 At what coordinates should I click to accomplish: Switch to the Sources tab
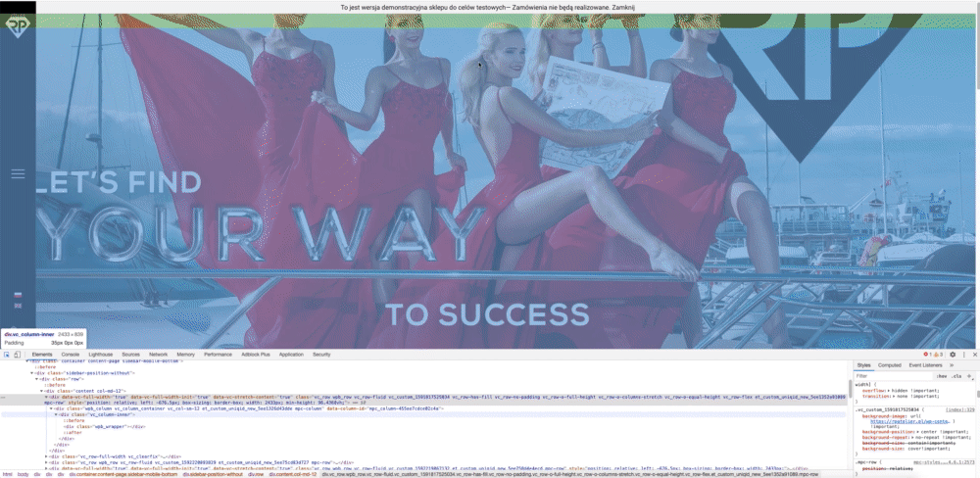pyautogui.click(x=130, y=355)
